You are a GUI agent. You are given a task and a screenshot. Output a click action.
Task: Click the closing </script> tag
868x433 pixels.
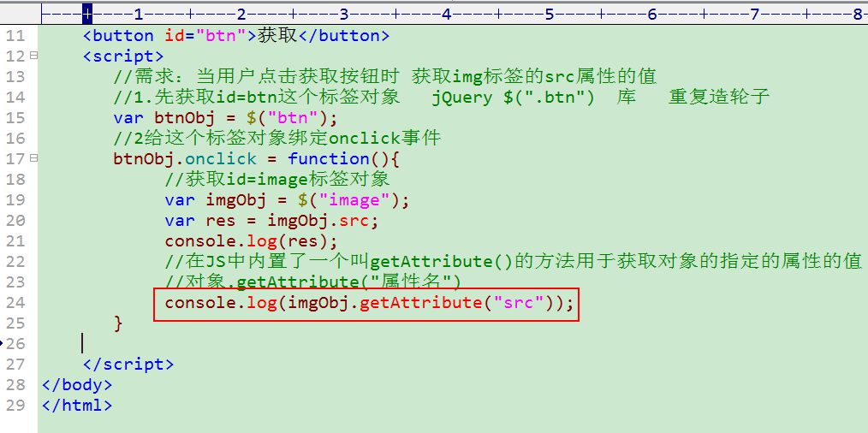(128, 365)
